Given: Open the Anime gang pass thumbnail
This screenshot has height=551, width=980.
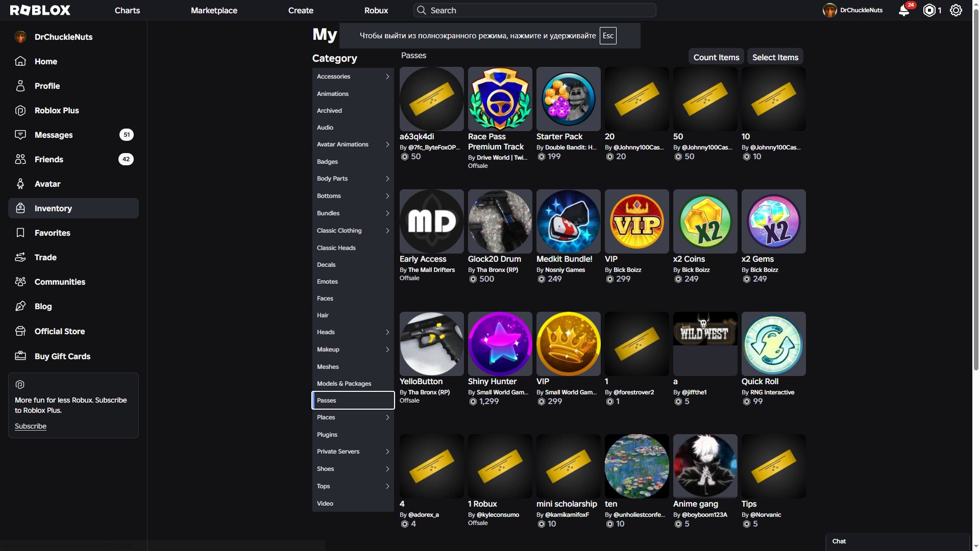Looking at the screenshot, I should point(705,466).
